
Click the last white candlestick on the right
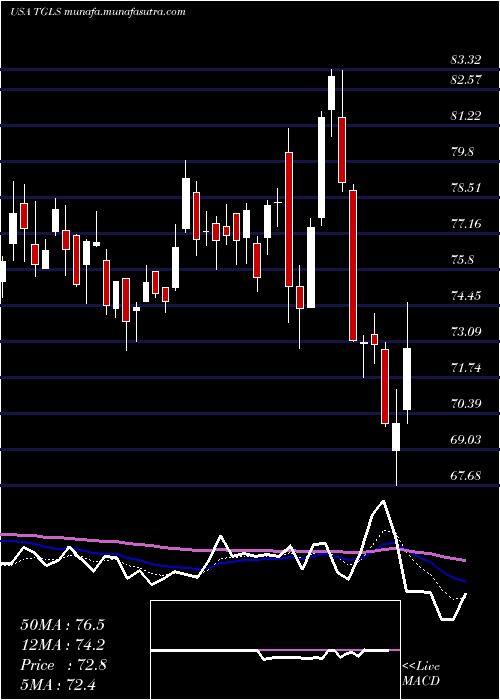point(407,363)
